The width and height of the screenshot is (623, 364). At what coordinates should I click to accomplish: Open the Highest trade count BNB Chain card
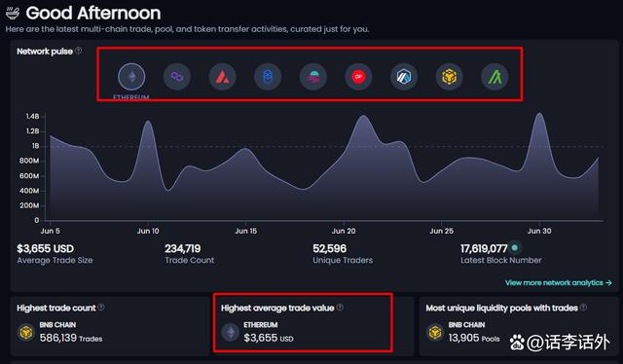point(110,325)
